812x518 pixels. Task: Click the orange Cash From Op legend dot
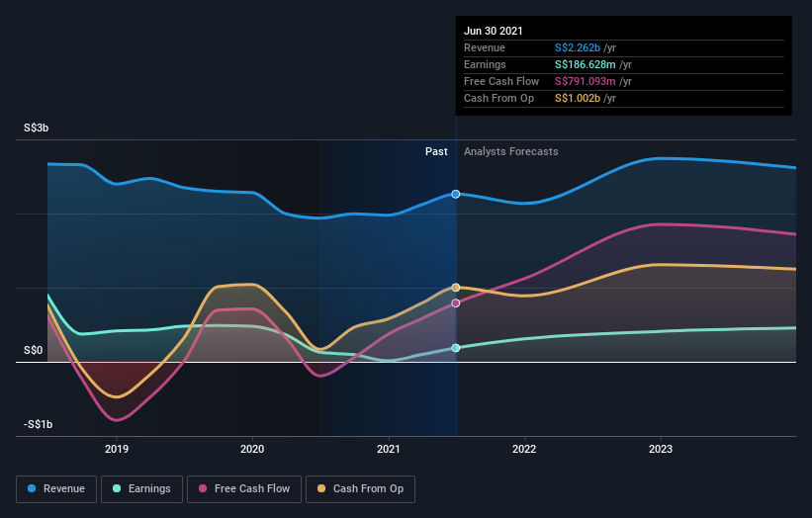(x=321, y=488)
